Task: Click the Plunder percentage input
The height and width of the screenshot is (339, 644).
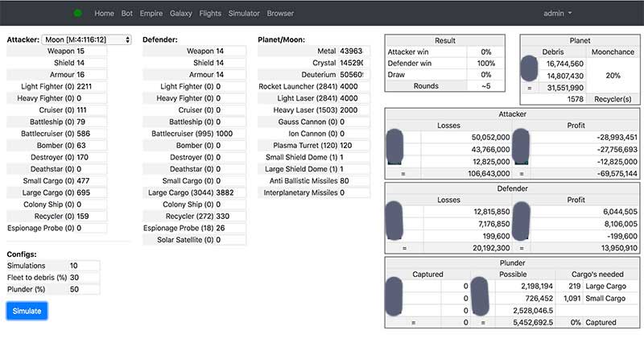Action: tap(83, 288)
